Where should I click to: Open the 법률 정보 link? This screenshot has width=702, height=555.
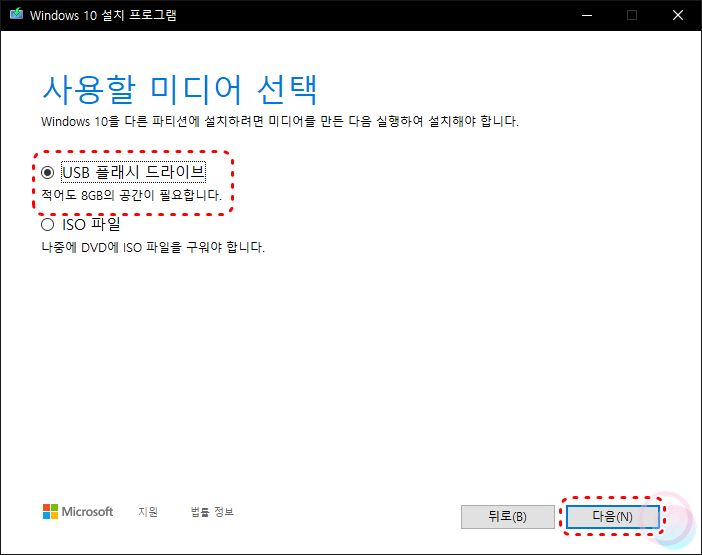coord(212,512)
